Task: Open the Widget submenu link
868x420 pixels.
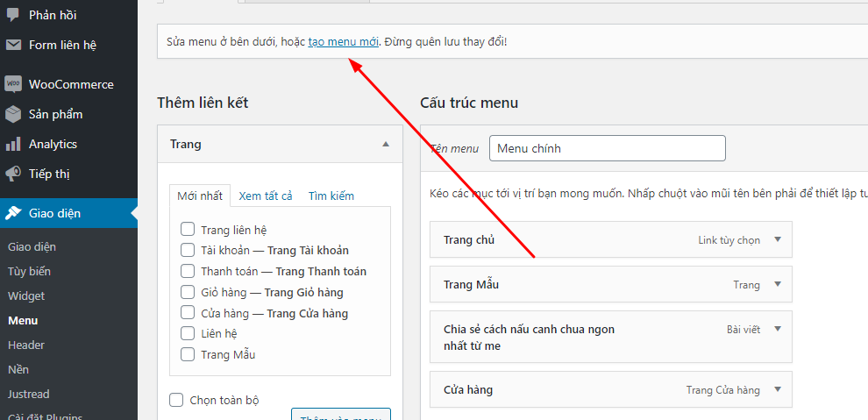Action: tap(26, 296)
